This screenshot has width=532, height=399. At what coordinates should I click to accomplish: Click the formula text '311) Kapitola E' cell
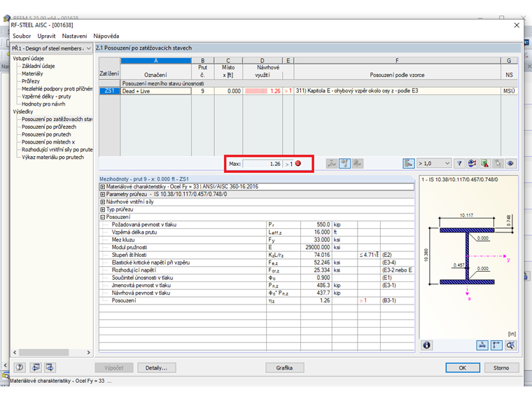(x=397, y=91)
